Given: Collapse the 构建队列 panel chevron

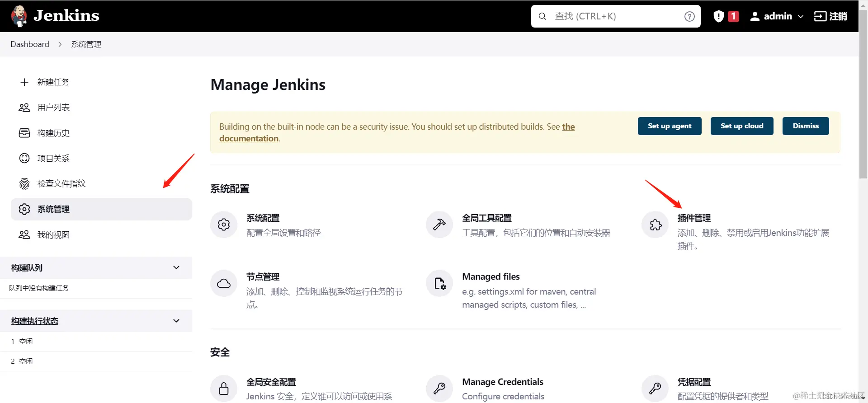Looking at the screenshot, I should tap(176, 267).
